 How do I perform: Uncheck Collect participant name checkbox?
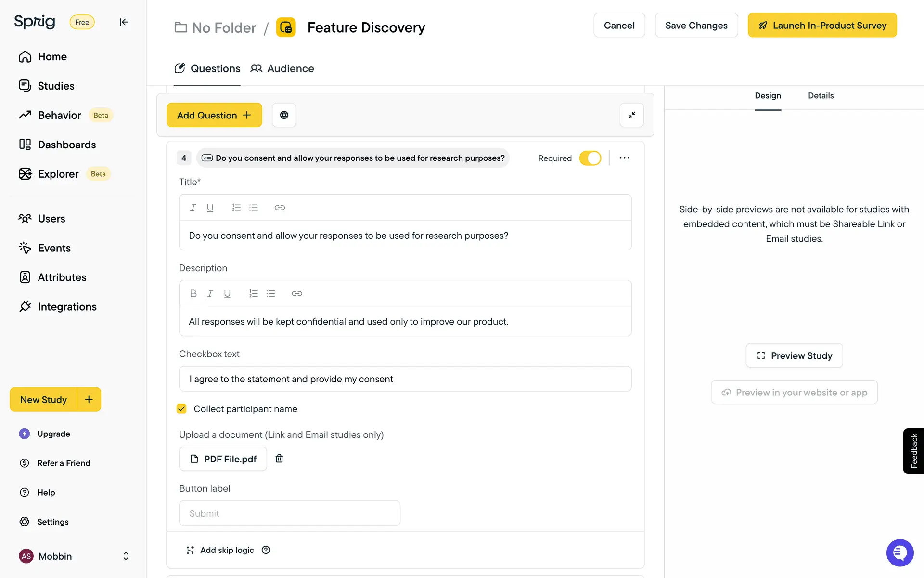coord(181,409)
